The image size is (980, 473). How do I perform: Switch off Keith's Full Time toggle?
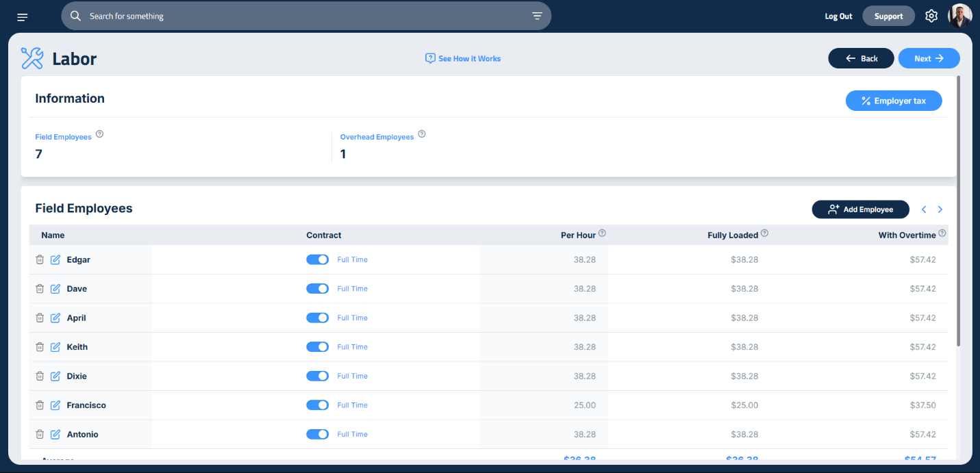click(x=317, y=347)
